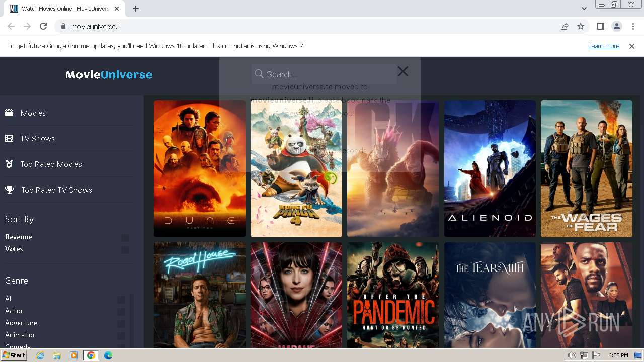Click the Action genre label
The width and height of the screenshot is (644, 362).
tap(15, 311)
